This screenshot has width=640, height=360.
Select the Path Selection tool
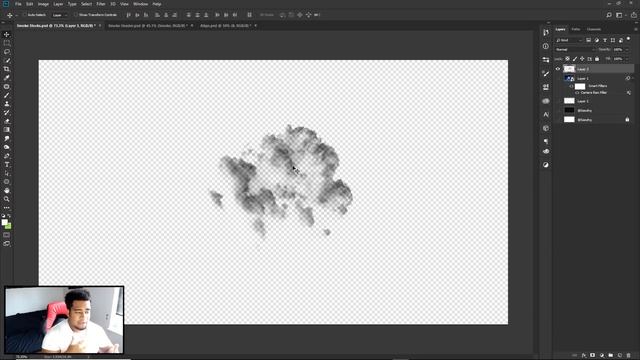[x=7, y=173]
